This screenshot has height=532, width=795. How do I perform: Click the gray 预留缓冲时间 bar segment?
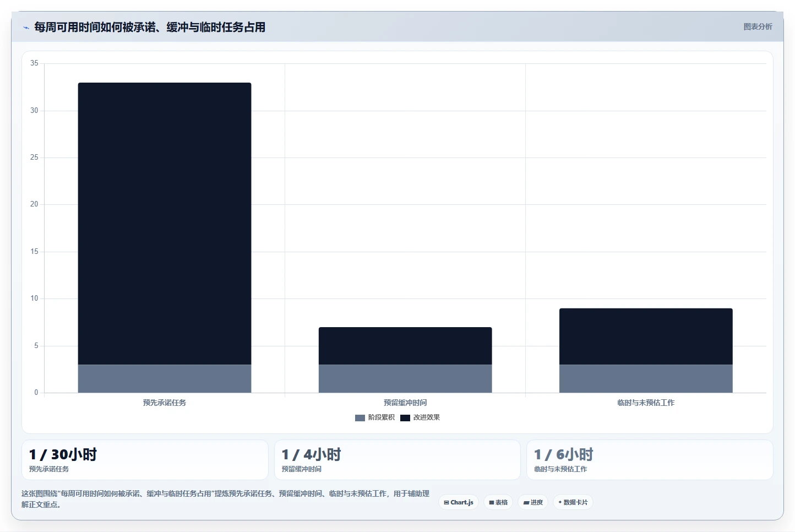[x=405, y=379]
